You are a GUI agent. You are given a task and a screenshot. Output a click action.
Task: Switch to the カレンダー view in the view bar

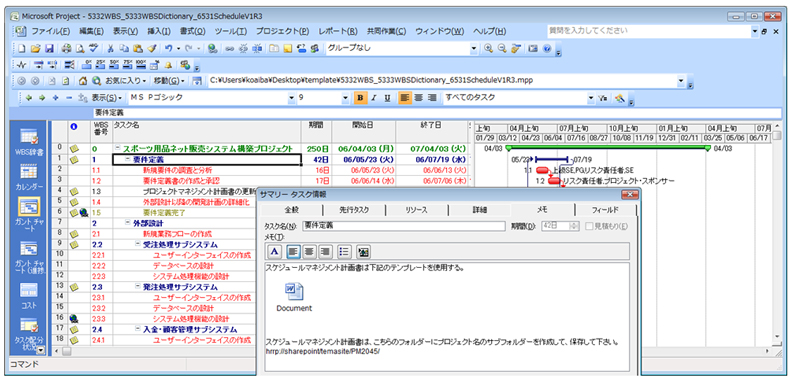point(28,178)
